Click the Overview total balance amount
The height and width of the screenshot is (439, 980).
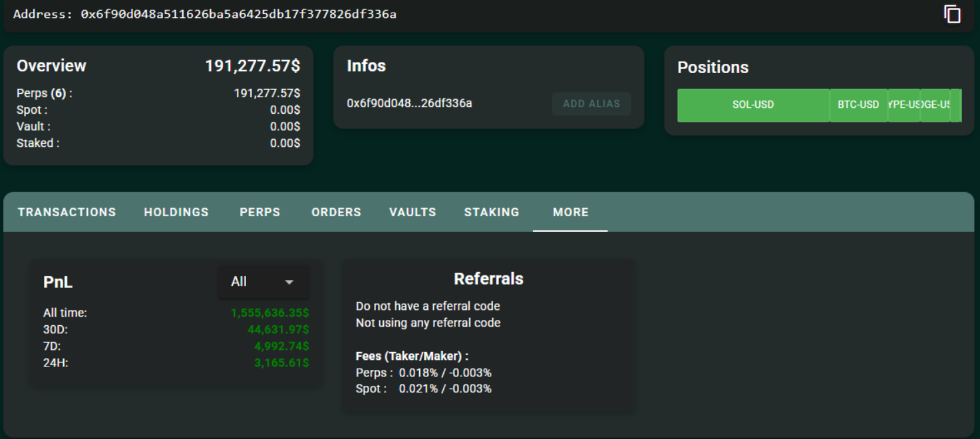[252, 66]
